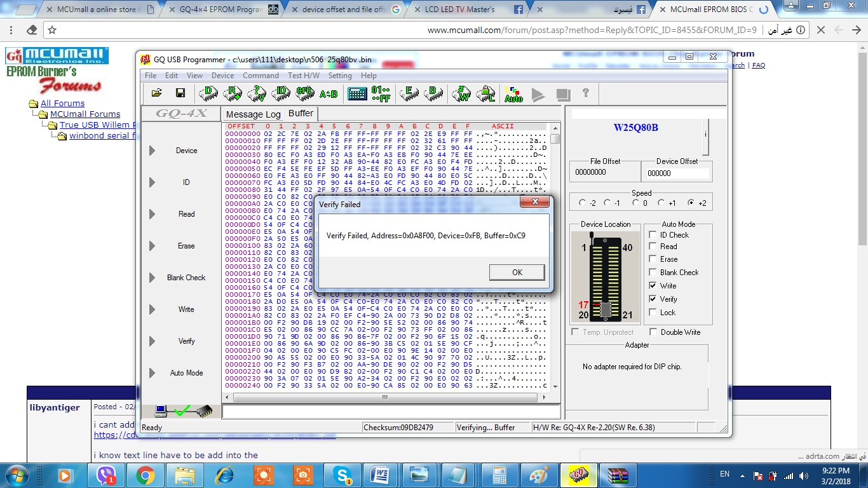868x488 pixels.
Task: Select speed 0 radio button
Action: 635,203
